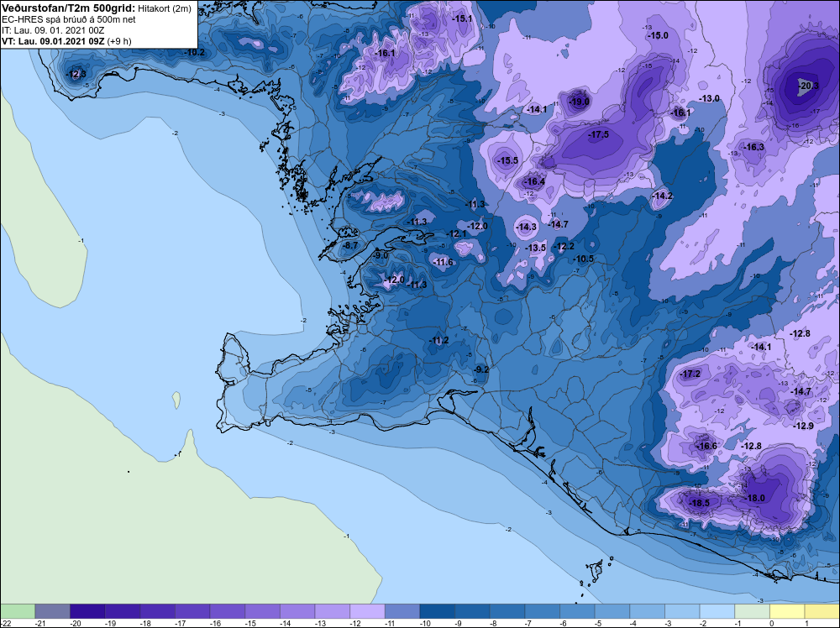This screenshot has width=840, height=628.
Task: Click the -12.1 temperature label
Action: 456,234
